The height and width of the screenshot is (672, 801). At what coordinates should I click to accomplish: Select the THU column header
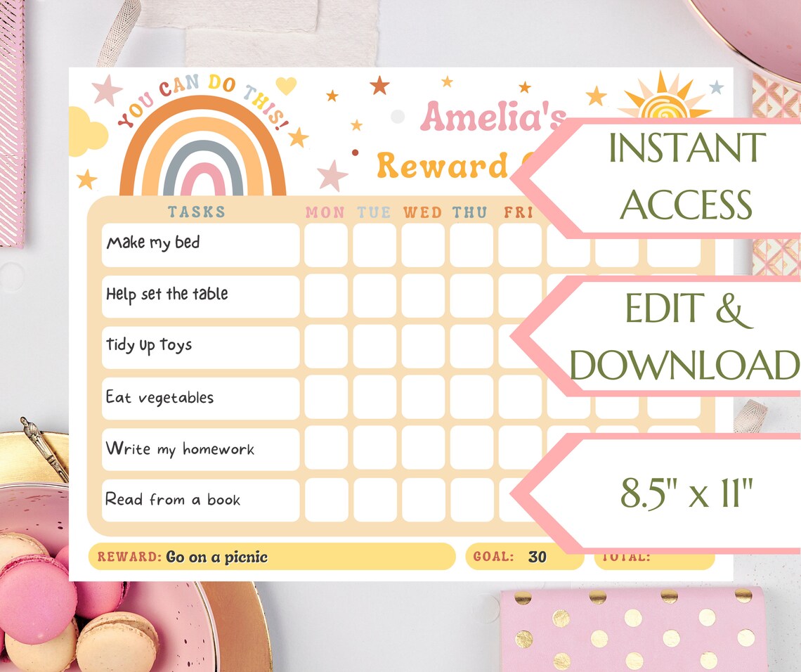click(x=471, y=212)
